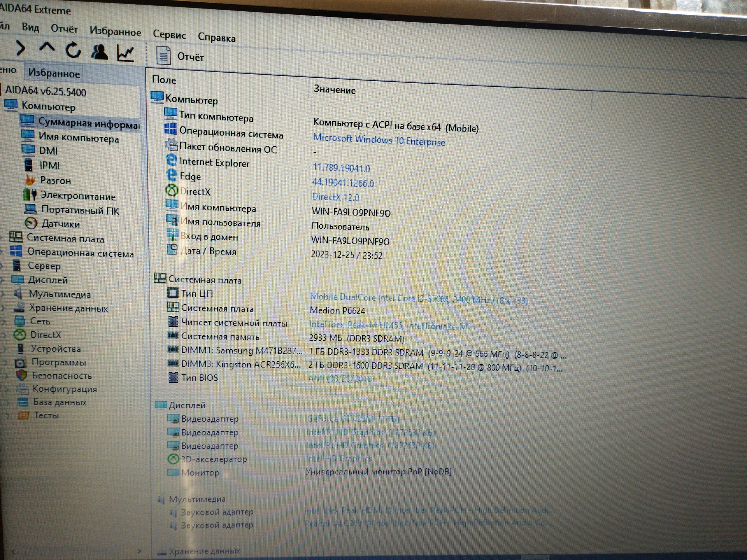This screenshot has width=747, height=560.
Task: Click the tree panel right scroll arrow
Action: click(x=139, y=551)
